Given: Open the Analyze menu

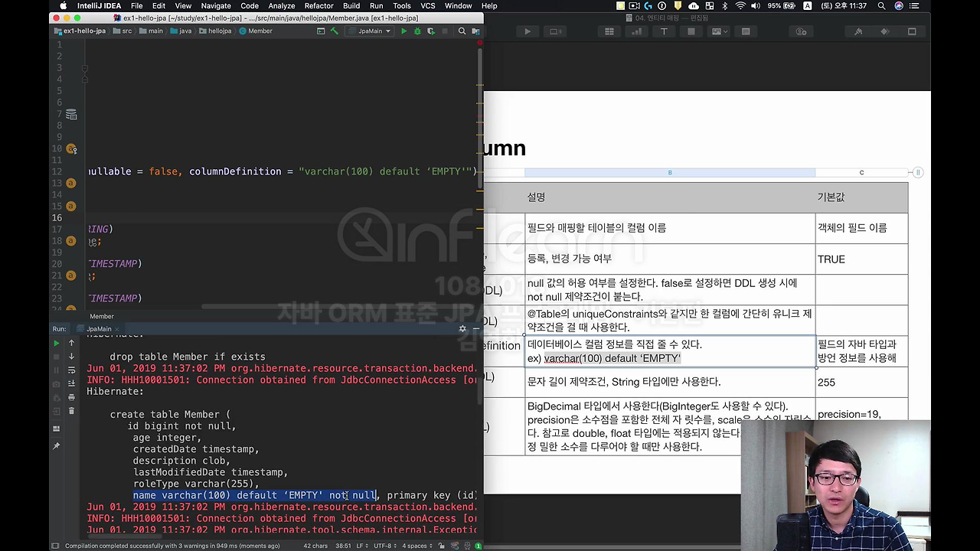Looking at the screenshot, I should pyautogui.click(x=281, y=6).
